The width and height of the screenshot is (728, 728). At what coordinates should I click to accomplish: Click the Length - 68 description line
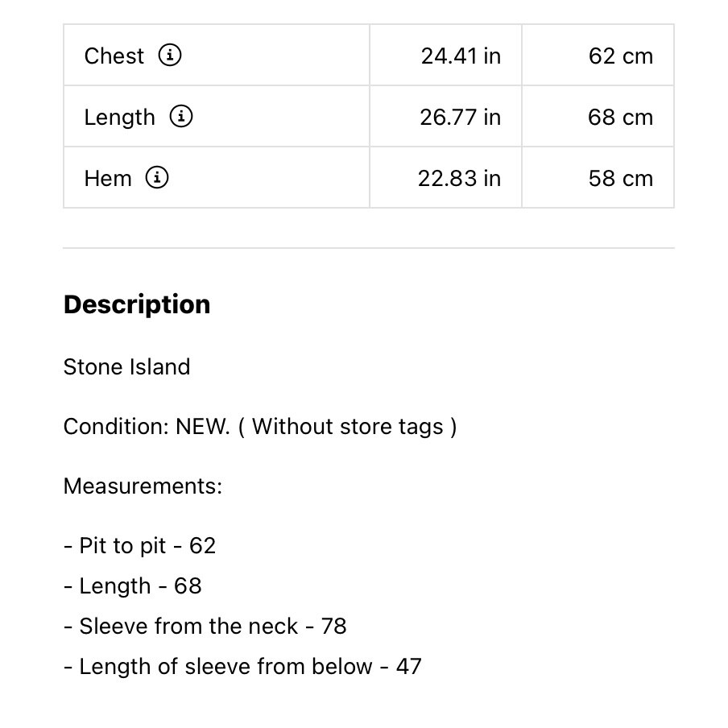[x=133, y=586]
